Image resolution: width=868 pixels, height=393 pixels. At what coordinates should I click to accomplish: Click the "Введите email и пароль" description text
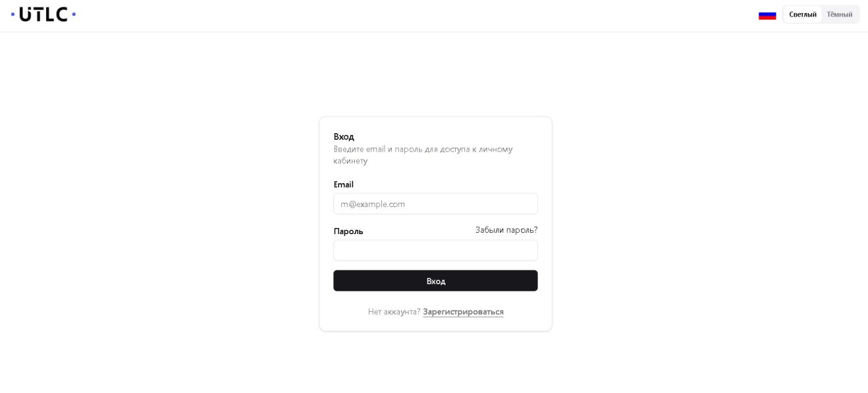pos(422,149)
